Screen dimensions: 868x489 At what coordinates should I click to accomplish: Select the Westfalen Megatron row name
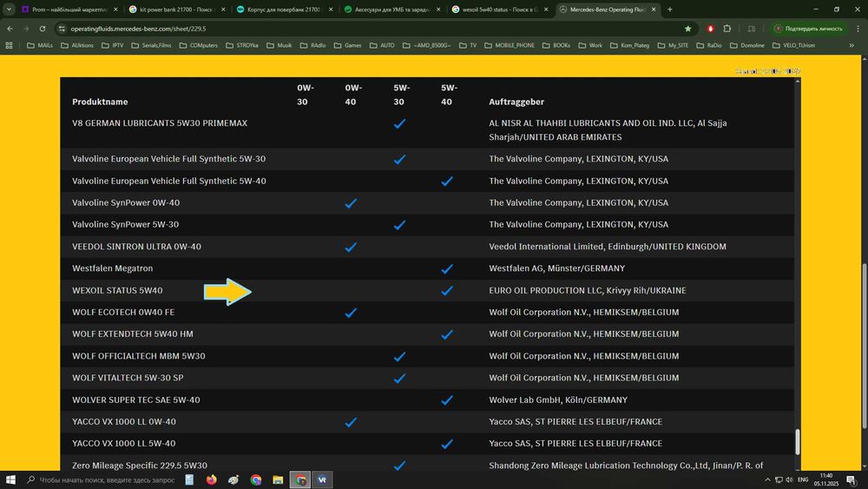click(112, 268)
